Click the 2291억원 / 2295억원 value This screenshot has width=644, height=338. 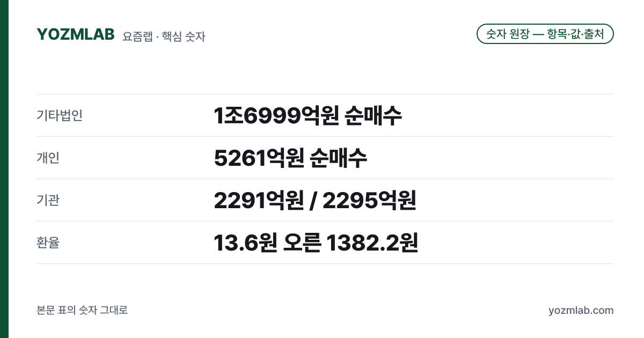(315, 200)
